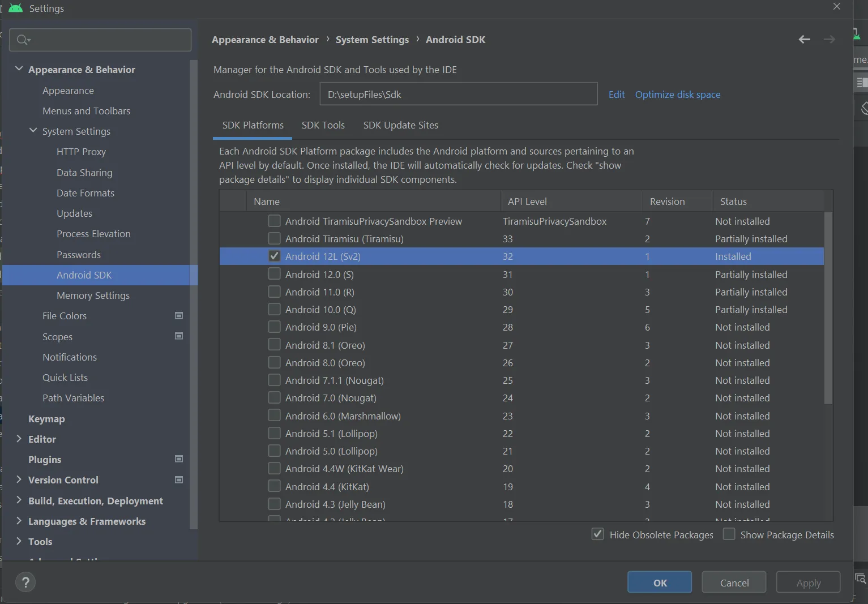The width and height of the screenshot is (868, 604).
Task: Click the Android SDK Location field
Action: tap(458, 94)
